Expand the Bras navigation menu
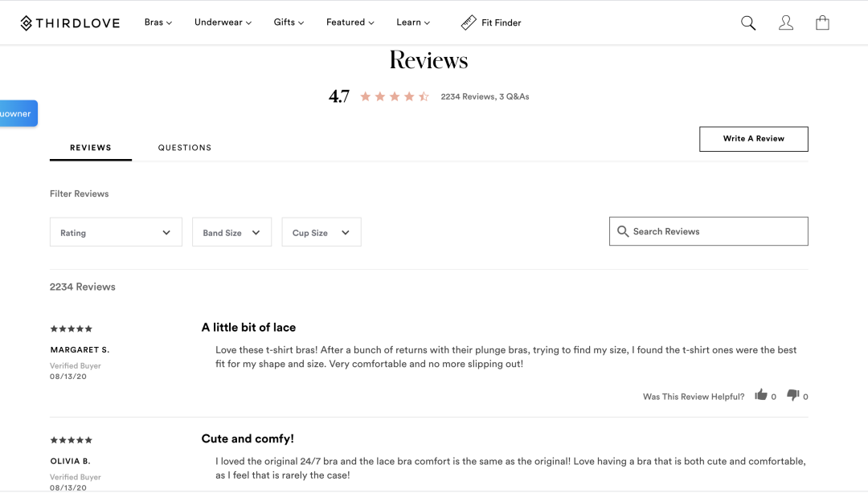 click(x=158, y=22)
